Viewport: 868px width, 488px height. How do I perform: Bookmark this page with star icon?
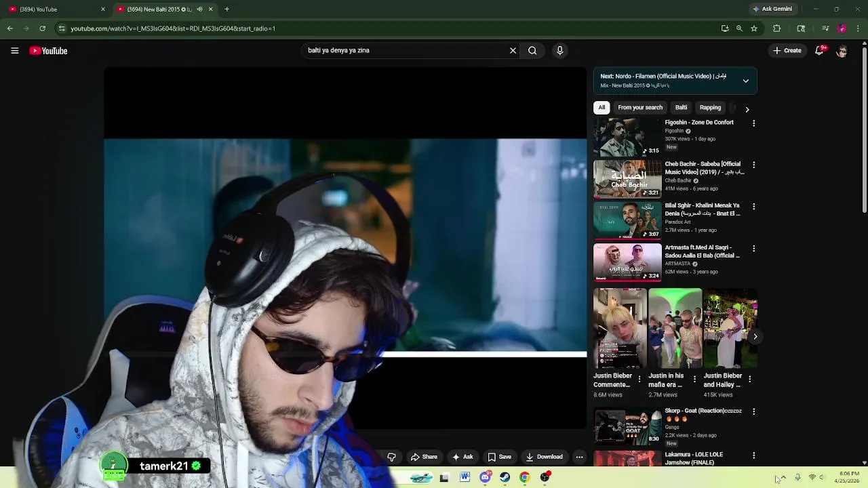[x=753, y=28]
